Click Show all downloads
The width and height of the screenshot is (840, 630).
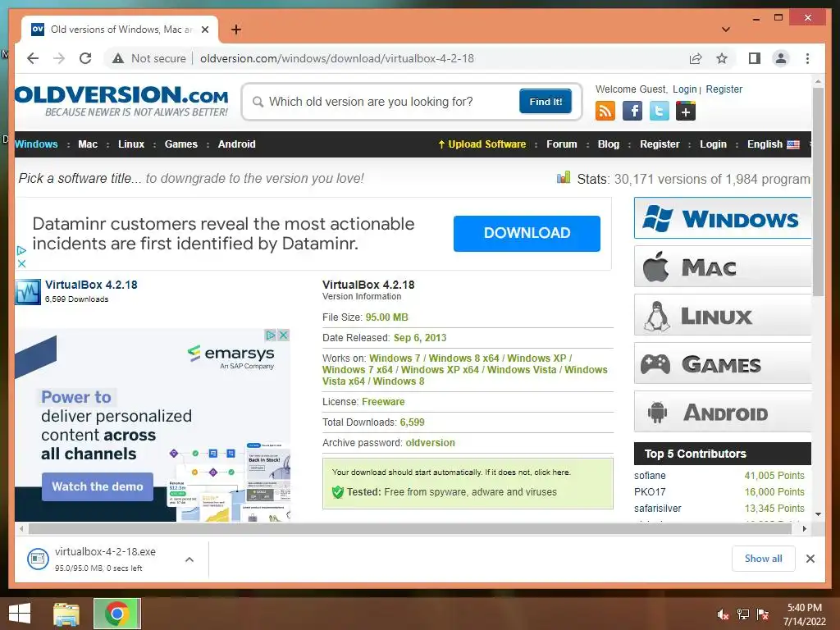pos(764,558)
